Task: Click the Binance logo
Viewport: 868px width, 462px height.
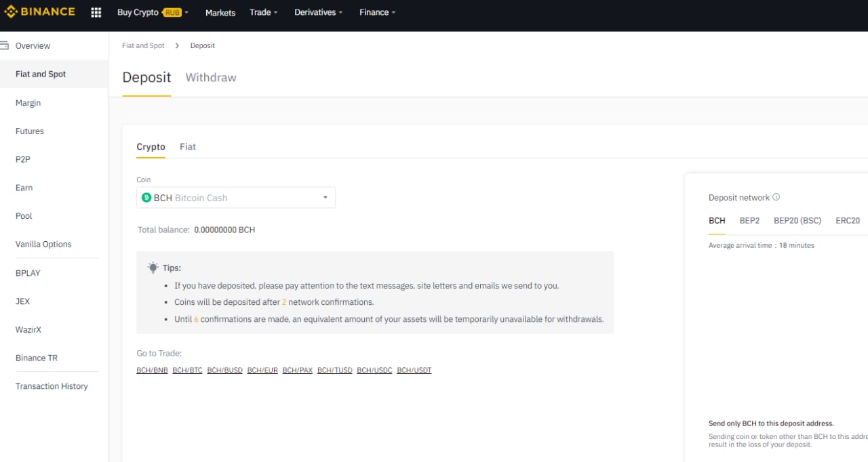Action: coord(39,12)
